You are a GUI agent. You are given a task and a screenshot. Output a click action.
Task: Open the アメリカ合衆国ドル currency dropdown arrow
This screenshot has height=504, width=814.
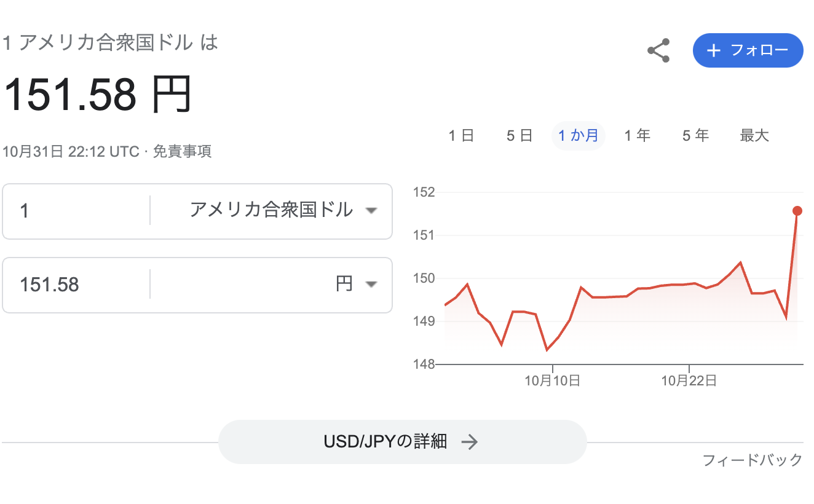(371, 211)
